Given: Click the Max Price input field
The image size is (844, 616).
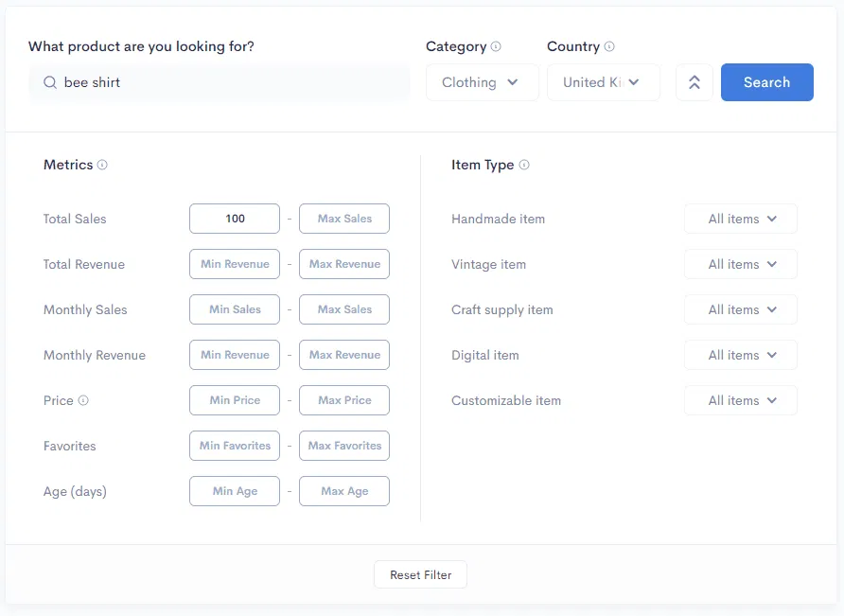Looking at the screenshot, I should [x=343, y=400].
